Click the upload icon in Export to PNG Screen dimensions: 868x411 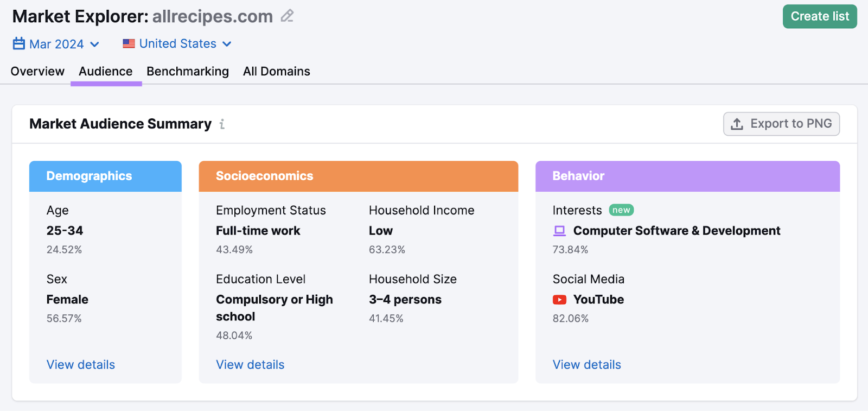(x=737, y=124)
